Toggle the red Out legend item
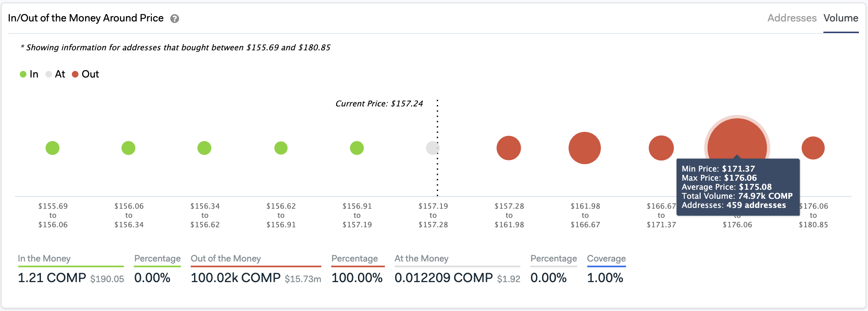The width and height of the screenshot is (868, 311). pos(85,74)
